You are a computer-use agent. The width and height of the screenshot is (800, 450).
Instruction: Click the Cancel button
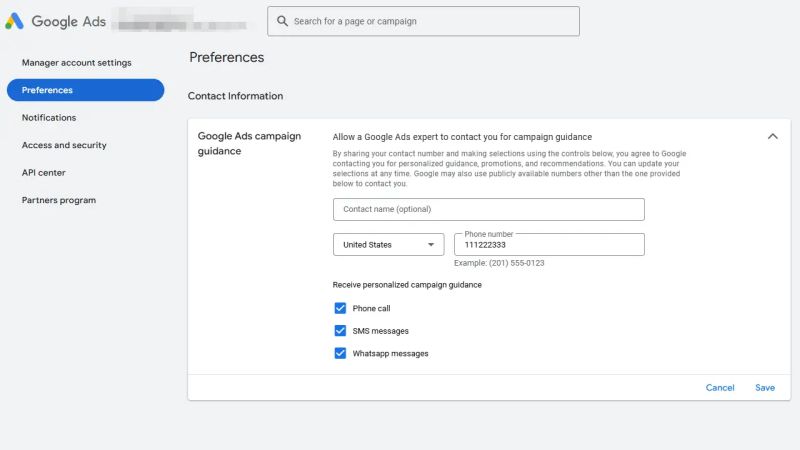point(720,388)
